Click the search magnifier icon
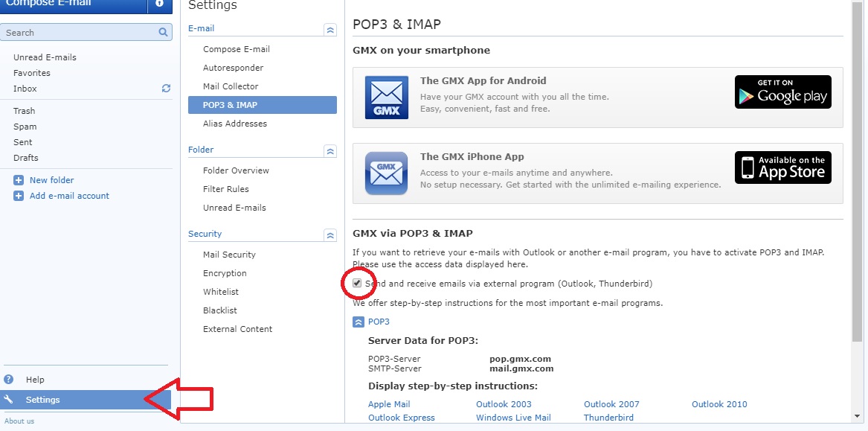 click(163, 32)
